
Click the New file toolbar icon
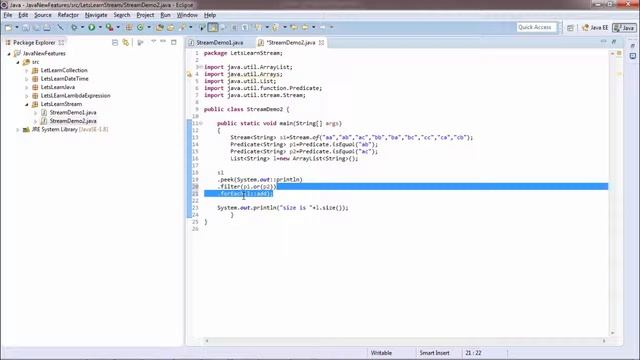coord(8,27)
